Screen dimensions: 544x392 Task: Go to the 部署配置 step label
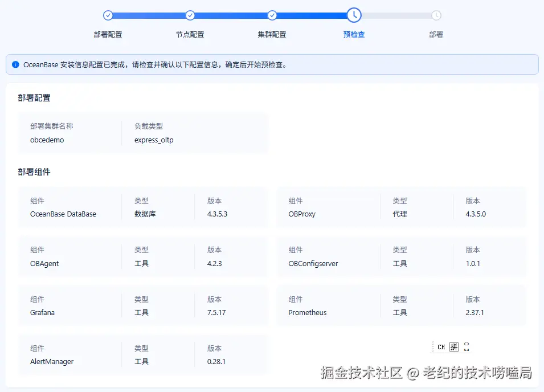[x=108, y=34]
